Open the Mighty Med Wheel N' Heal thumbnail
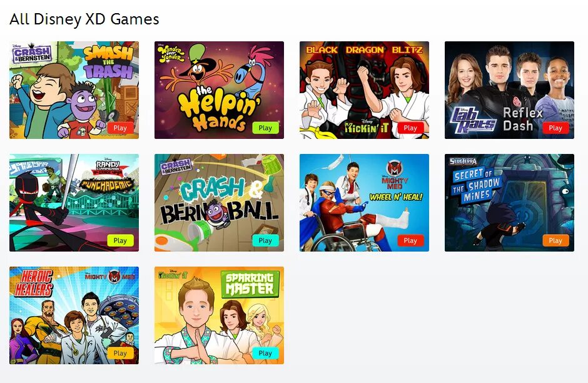The width and height of the screenshot is (588, 383). pyautogui.click(x=364, y=203)
